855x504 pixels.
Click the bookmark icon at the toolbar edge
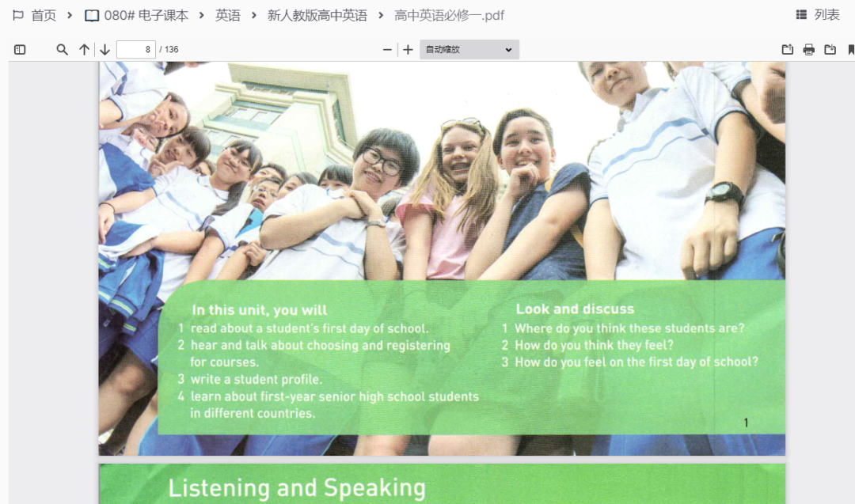(851, 50)
